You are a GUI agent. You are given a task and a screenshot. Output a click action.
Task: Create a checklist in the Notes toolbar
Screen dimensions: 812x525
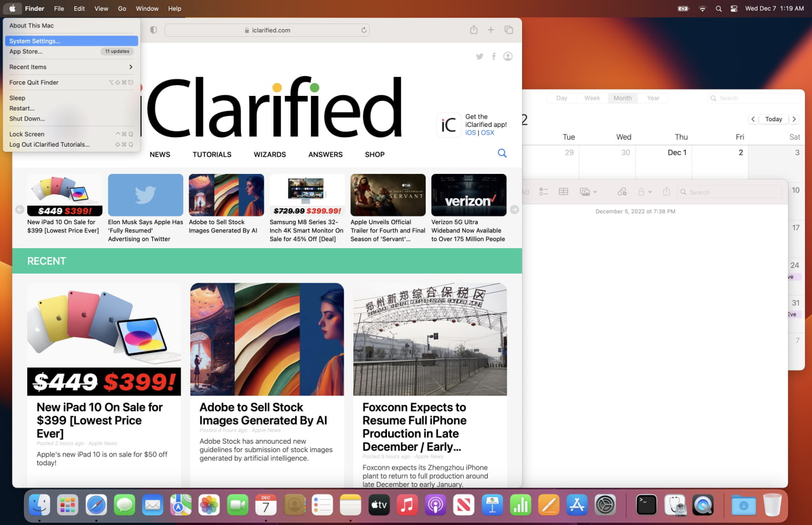coord(544,192)
